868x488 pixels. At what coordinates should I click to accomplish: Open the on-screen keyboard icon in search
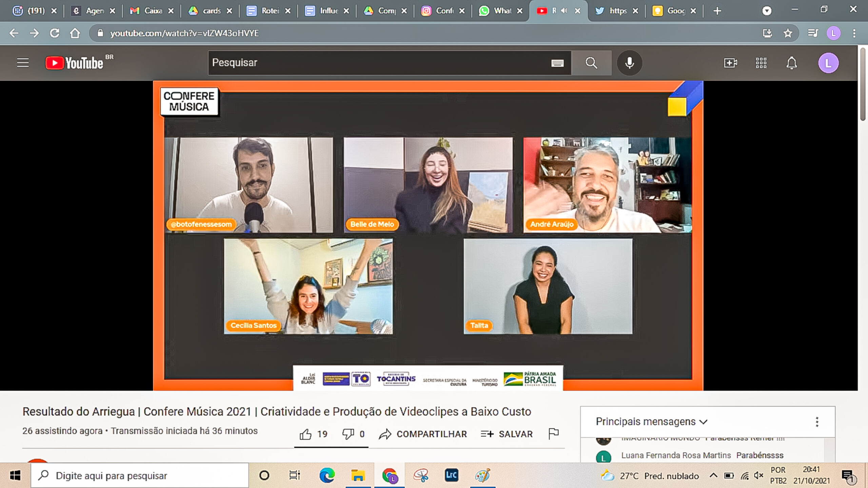coord(557,63)
